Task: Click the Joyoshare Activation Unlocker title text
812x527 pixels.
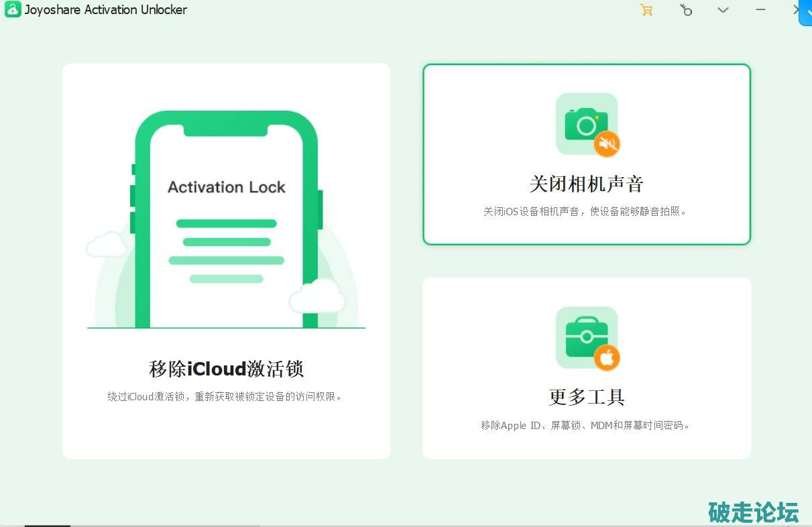Action: [x=106, y=10]
